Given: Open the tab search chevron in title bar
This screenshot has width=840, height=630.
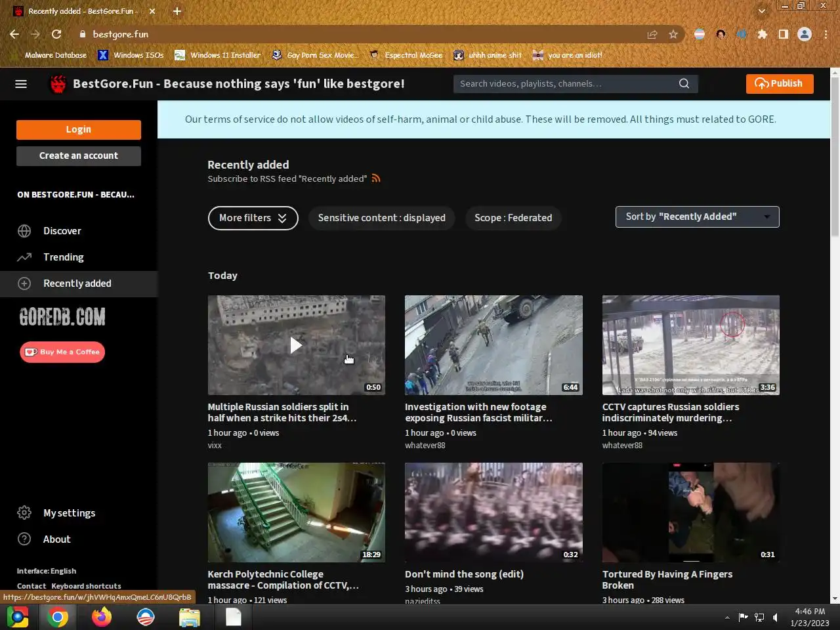Looking at the screenshot, I should (x=761, y=11).
